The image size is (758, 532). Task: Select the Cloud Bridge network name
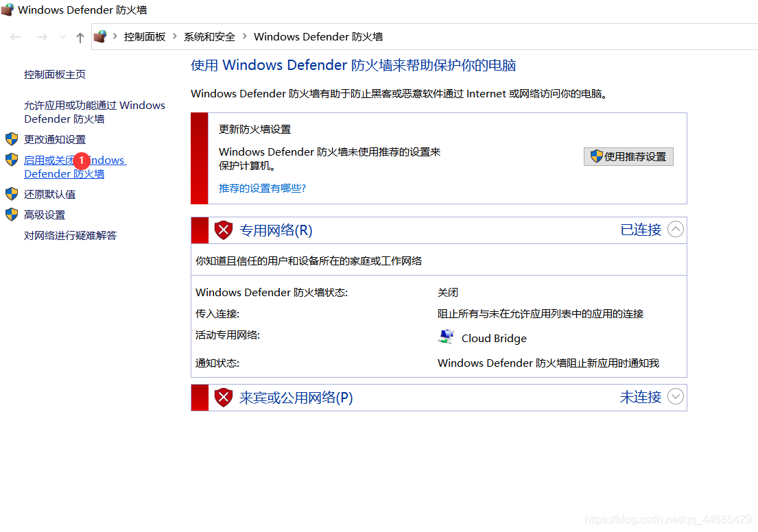click(494, 338)
